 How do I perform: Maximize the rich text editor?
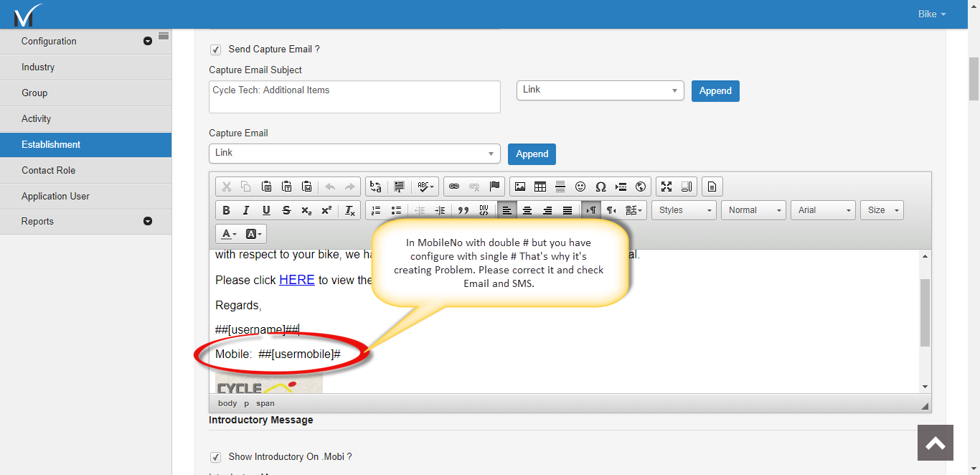coord(666,187)
